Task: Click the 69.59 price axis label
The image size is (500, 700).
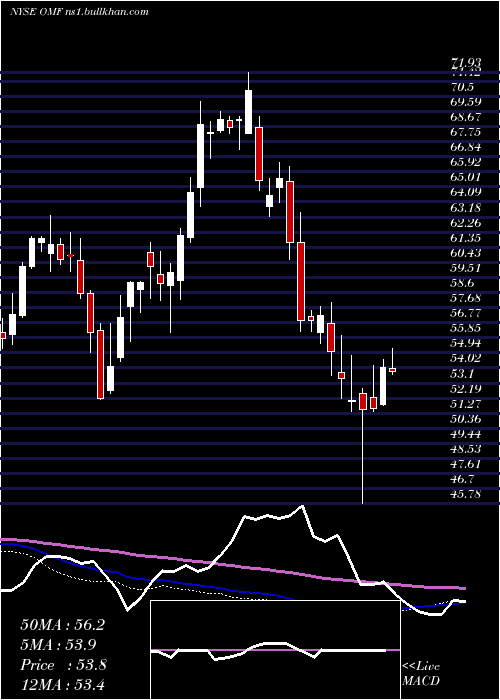Action: click(x=466, y=102)
